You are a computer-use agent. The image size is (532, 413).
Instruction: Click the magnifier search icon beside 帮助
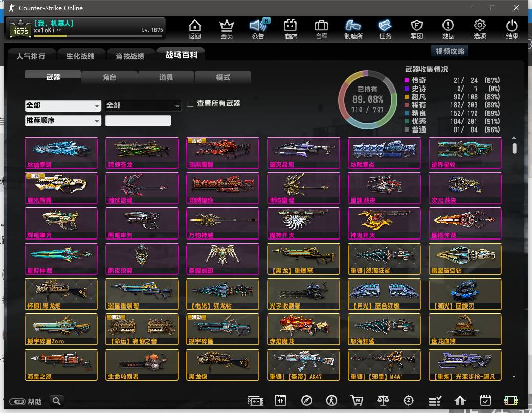click(57, 401)
